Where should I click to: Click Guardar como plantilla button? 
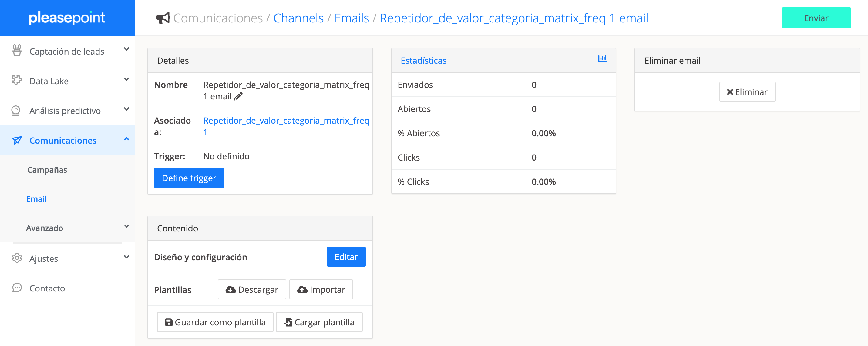click(x=215, y=322)
